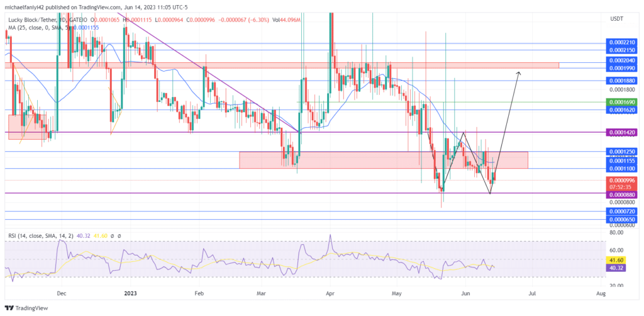The height and width of the screenshot is (316, 644).
Task: Click the USDT currency label on price axis
Action: coord(616,18)
